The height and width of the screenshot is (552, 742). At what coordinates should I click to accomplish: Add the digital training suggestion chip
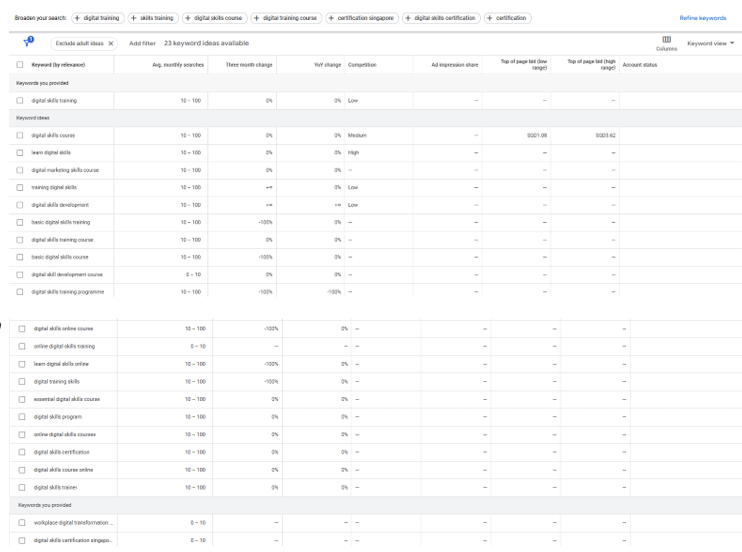click(96, 18)
